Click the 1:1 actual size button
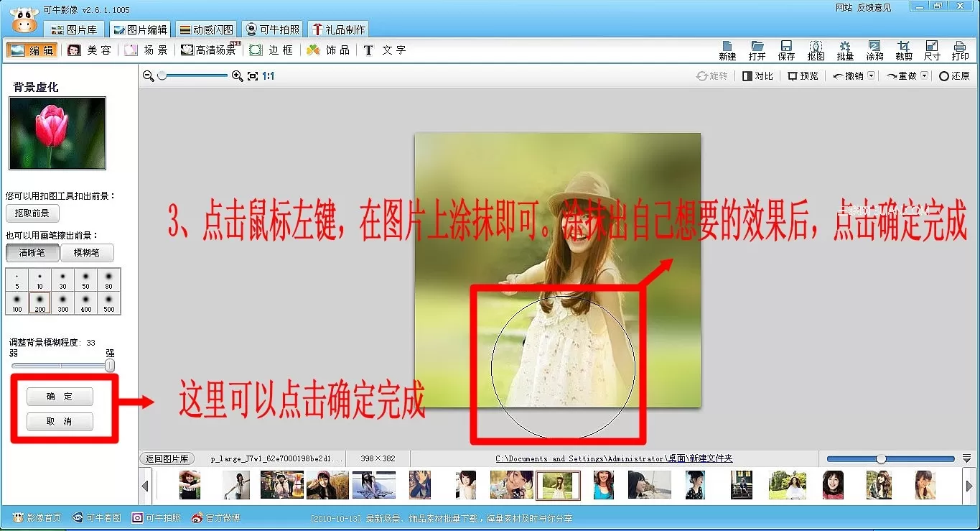 [269, 75]
